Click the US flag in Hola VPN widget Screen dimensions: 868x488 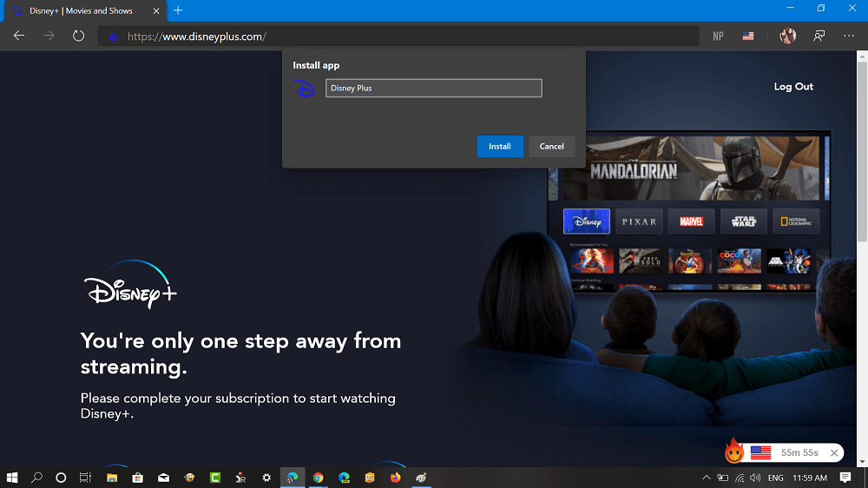(x=760, y=452)
